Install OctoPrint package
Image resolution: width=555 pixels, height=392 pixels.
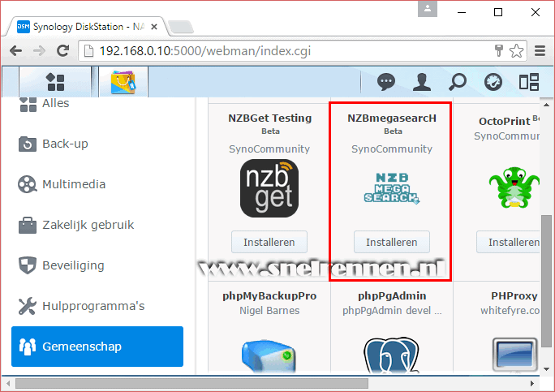point(508,242)
